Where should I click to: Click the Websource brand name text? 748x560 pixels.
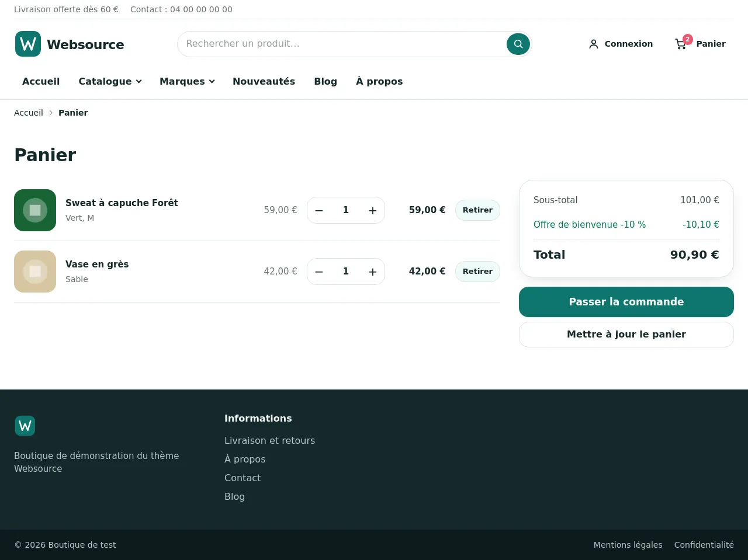85,44
